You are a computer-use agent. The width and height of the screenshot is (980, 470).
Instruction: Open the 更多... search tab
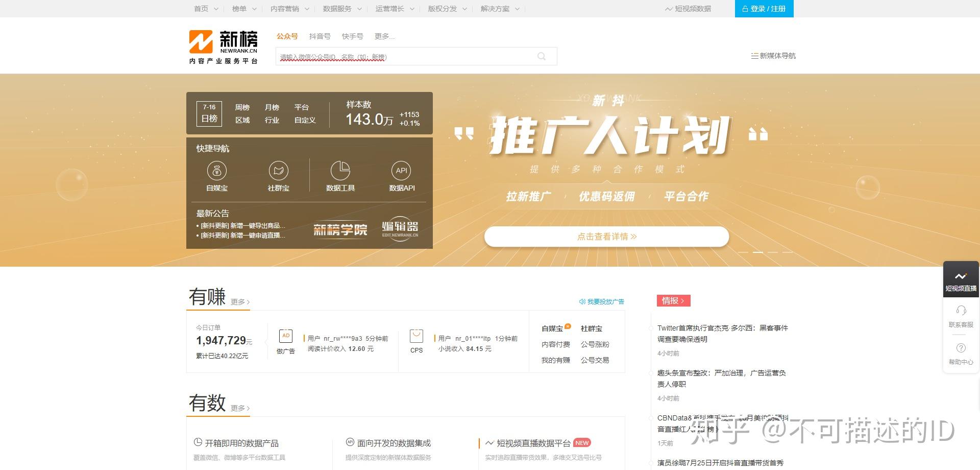[x=385, y=36]
